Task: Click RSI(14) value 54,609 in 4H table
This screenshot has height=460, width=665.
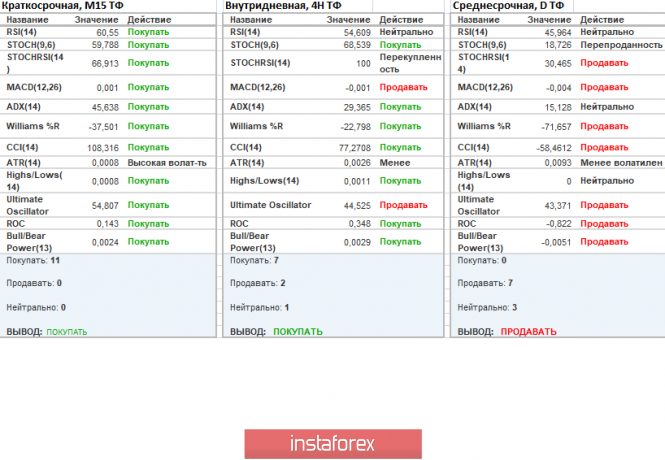Action: coord(357,32)
